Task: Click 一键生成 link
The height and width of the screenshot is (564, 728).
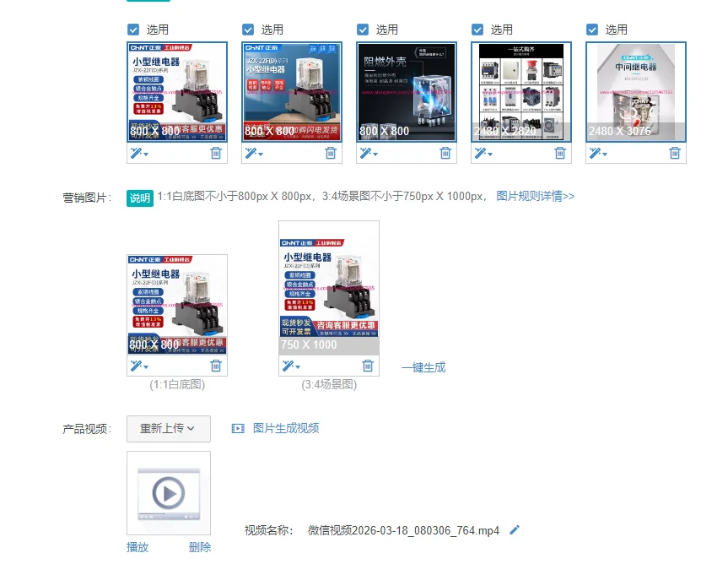Action: (423, 367)
